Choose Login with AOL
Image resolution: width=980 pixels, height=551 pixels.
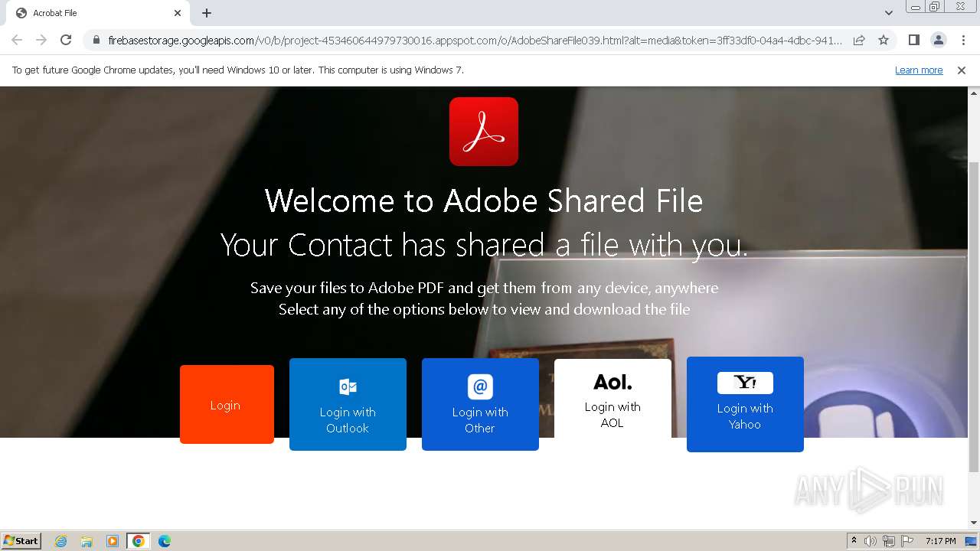pyautogui.click(x=612, y=399)
